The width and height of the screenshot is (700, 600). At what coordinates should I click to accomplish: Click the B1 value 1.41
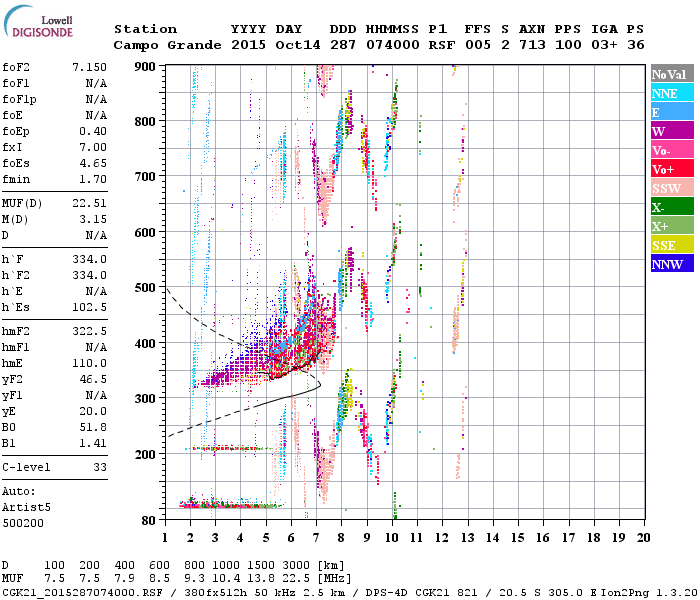(x=93, y=444)
